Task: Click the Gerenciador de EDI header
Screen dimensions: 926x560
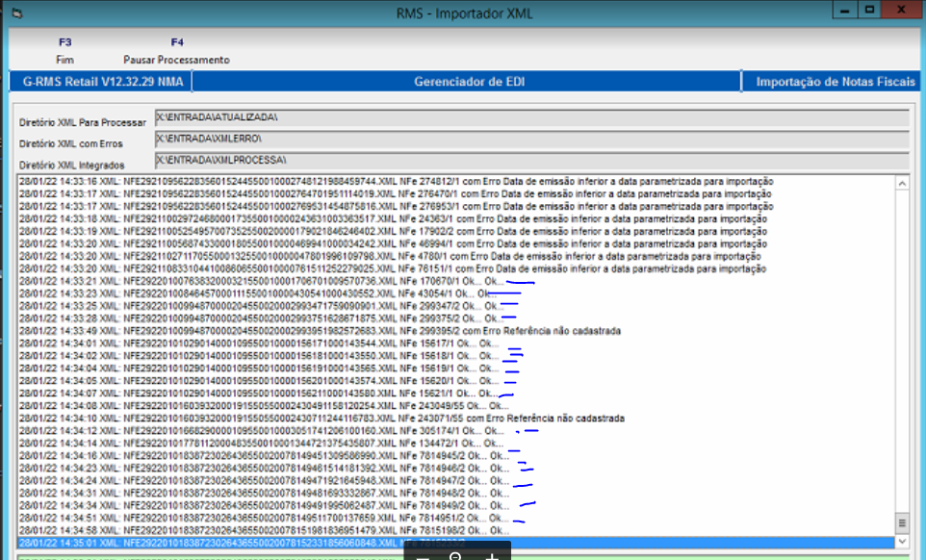Action: [467, 82]
